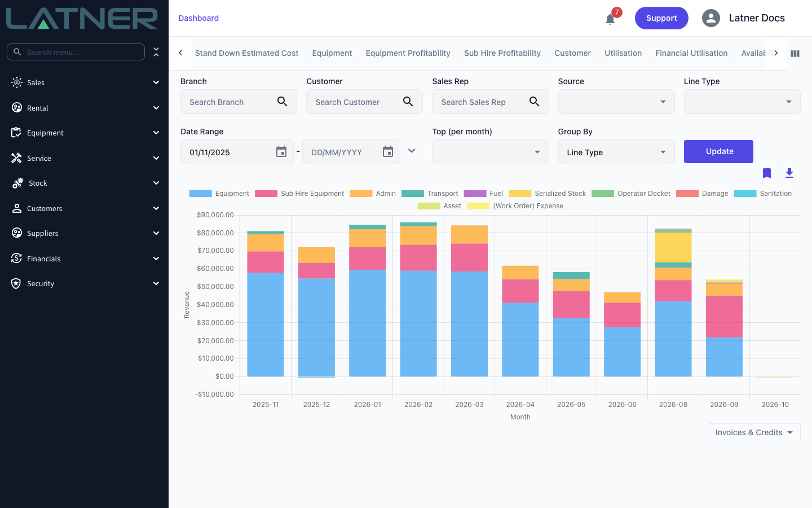Focus the Search menu input
This screenshot has height=508, width=812.
[x=76, y=52]
